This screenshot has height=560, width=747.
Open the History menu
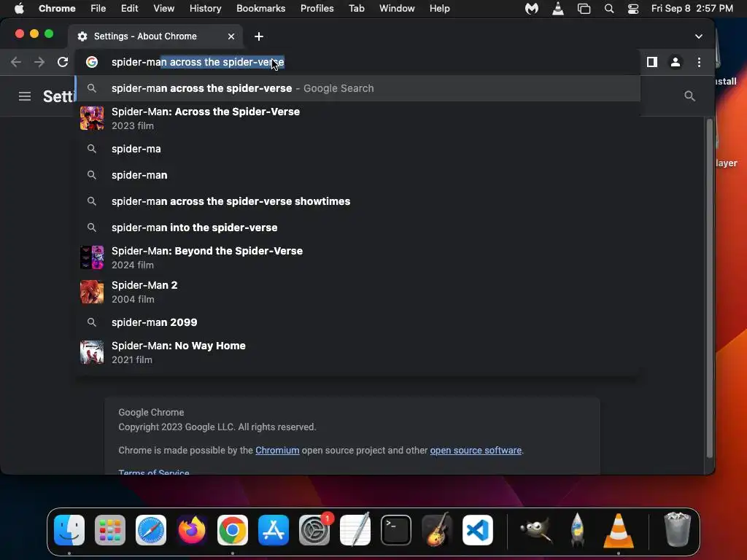205,8
